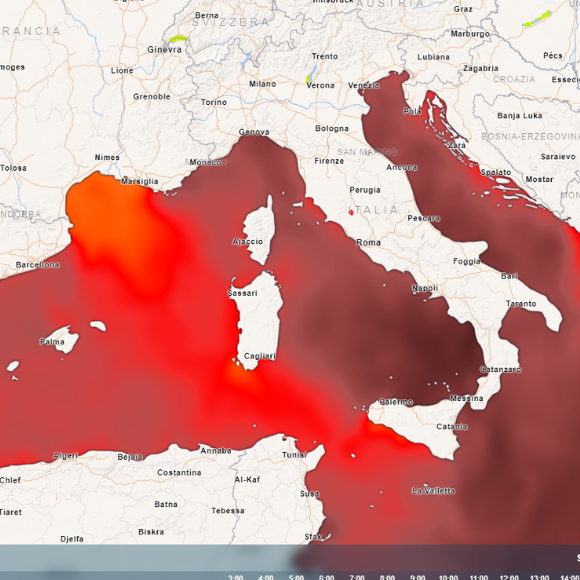Click the Monaco label on the coast
The width and height of the screenshot is (580, 580).
point(206,162)
